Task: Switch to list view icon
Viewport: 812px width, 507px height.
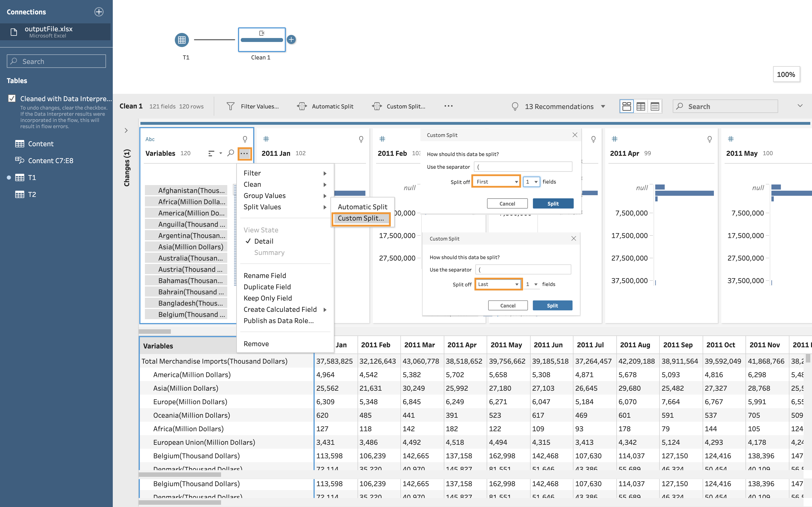Action: (655, 106)
